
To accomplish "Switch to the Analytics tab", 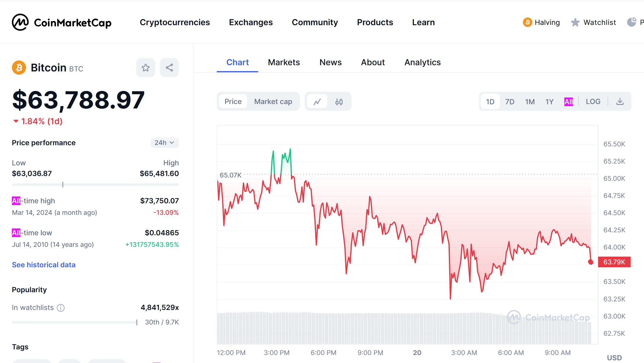I will 423,62.
